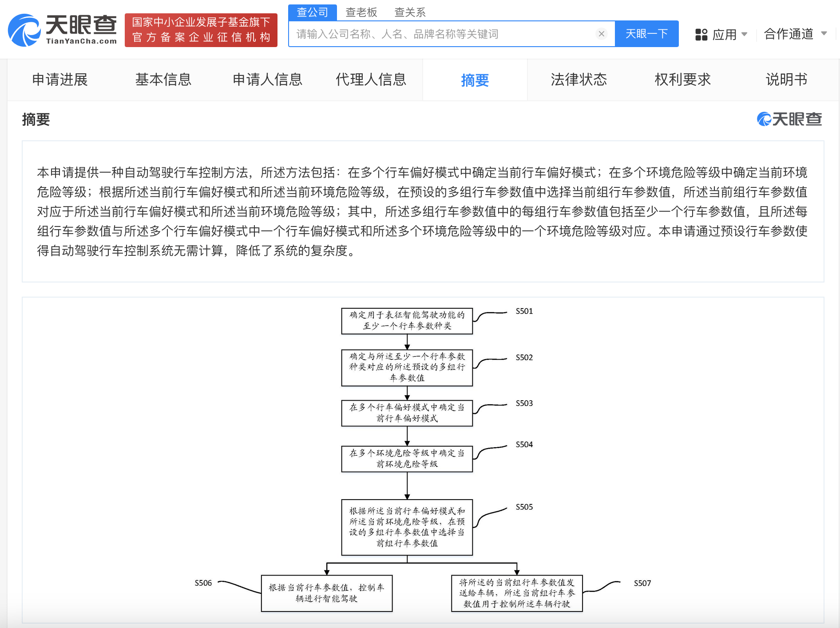This screenshot has width=840, height=628.
Task: Open the 合作通道 menu
Action: click(795, 34)
